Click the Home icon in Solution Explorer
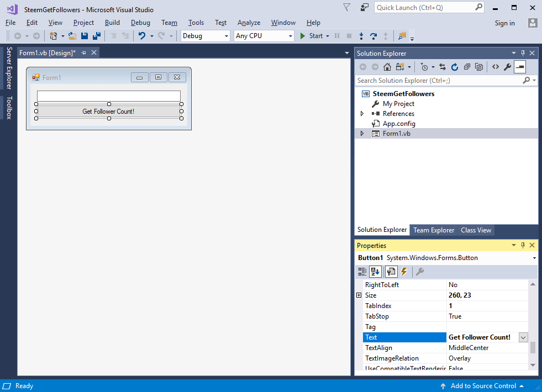 pos(387,67)
